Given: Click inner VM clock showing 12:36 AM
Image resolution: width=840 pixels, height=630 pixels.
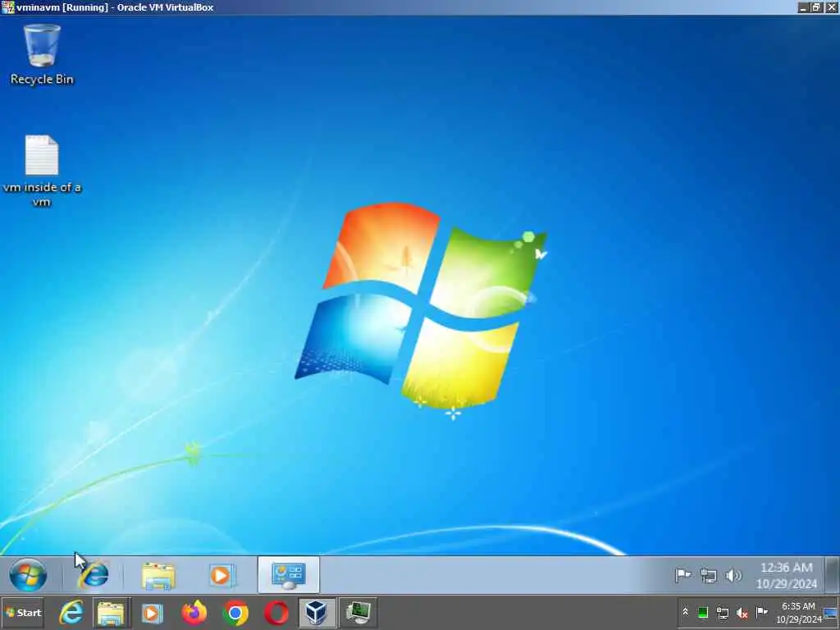Looking at the screenshot, I should tap(787, 575).
